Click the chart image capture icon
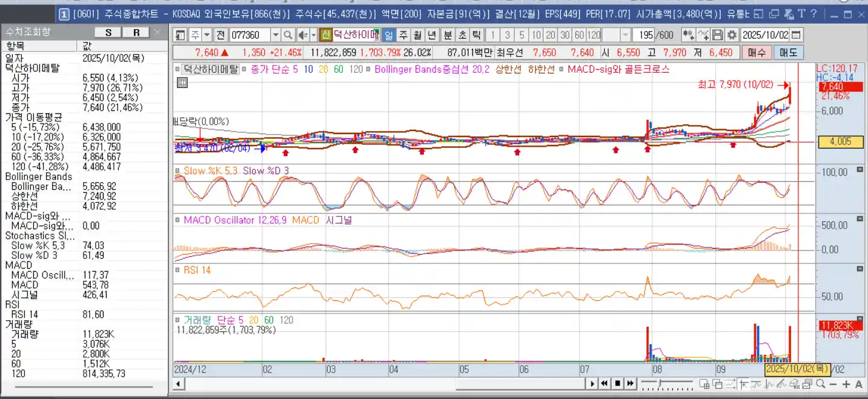 click(x=807, y=383)
